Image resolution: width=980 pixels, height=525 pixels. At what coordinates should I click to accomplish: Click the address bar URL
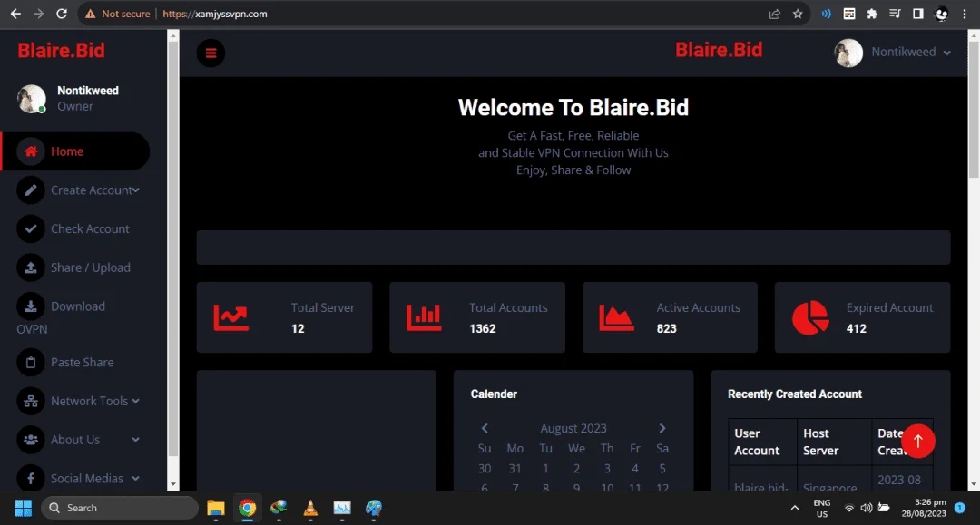coord(215,14)
